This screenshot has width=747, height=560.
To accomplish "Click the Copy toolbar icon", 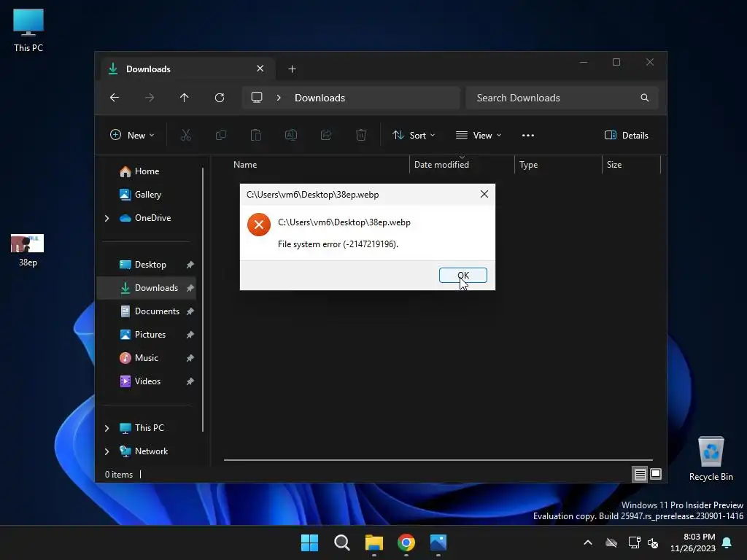I will coord(221,135).
